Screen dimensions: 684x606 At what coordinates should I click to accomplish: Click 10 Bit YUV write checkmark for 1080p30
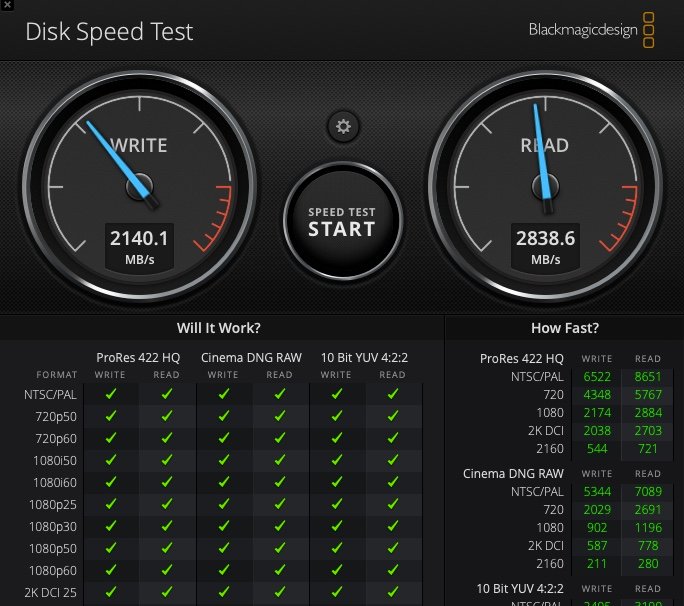tap(336, 526)
